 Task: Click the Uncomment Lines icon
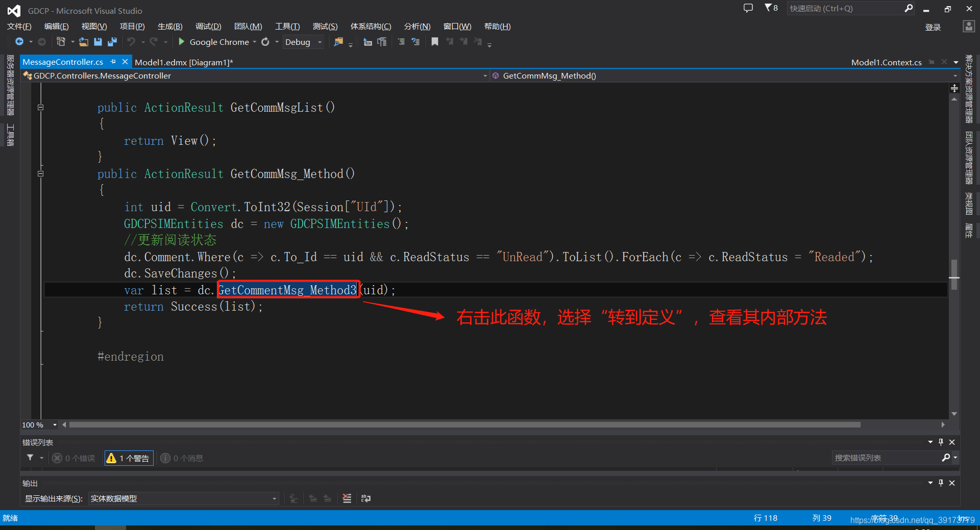[x=415, y=42]
